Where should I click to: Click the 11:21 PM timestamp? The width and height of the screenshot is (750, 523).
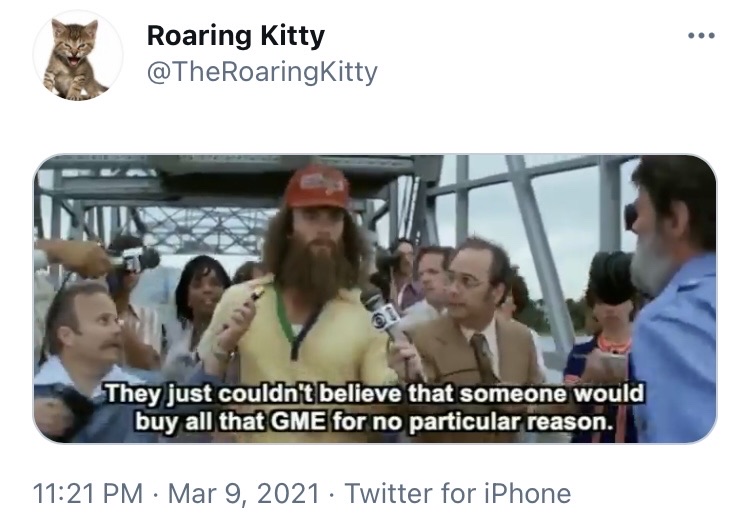[88, 493]
